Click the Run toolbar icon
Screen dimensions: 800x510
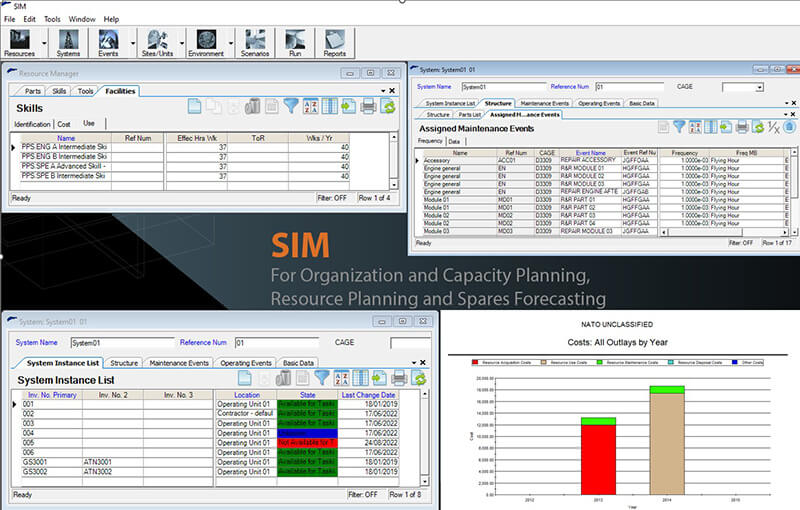pos(295,43)
